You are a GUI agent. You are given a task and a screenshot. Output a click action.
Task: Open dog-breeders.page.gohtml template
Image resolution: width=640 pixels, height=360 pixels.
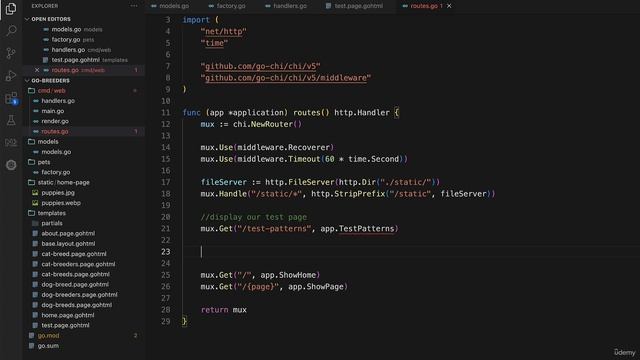pos(79,295)
